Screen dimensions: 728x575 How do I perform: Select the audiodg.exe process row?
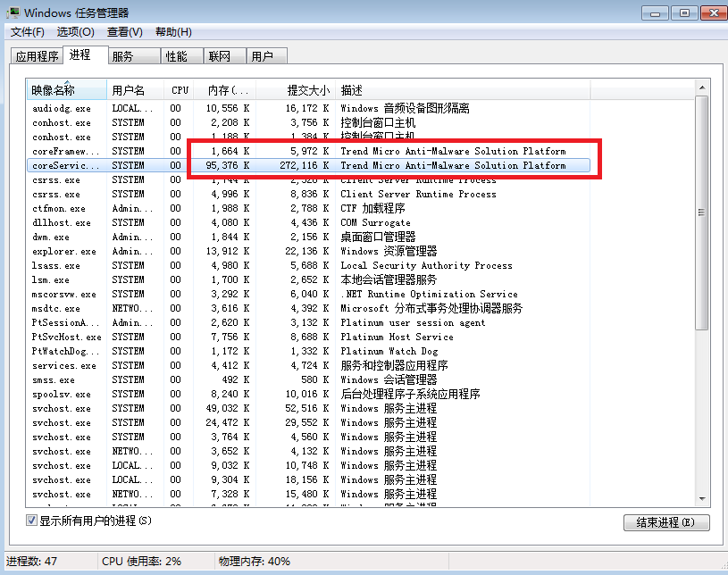(62, 108)
